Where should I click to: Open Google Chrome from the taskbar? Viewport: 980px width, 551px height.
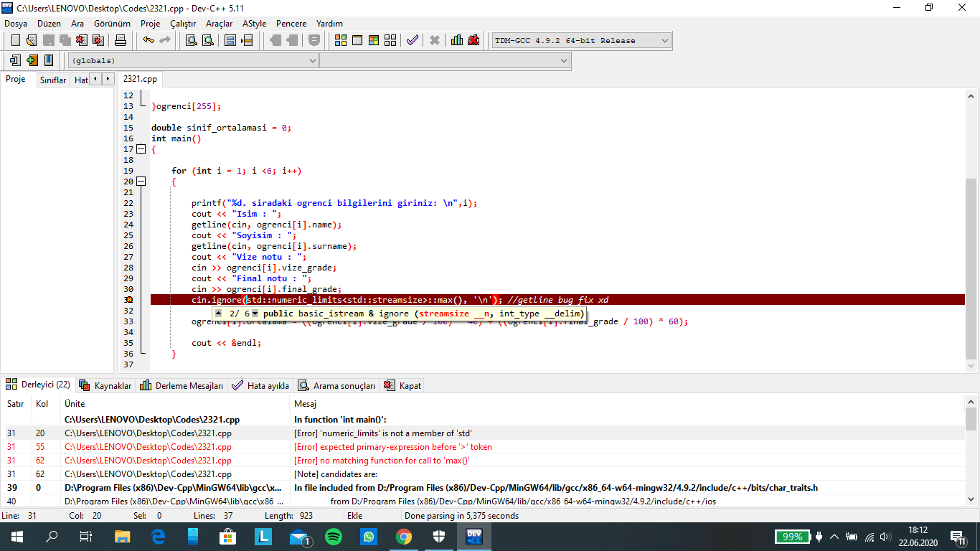(404, 537)
